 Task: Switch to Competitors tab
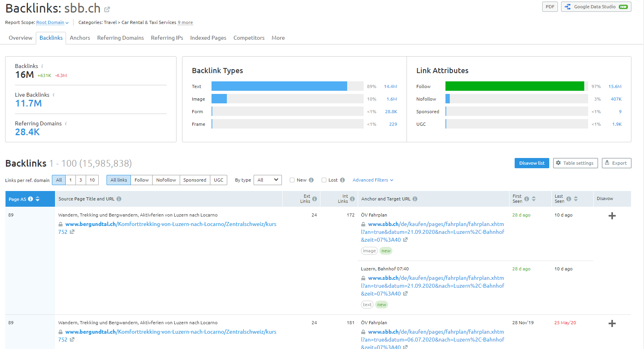(x=249, y=38)
